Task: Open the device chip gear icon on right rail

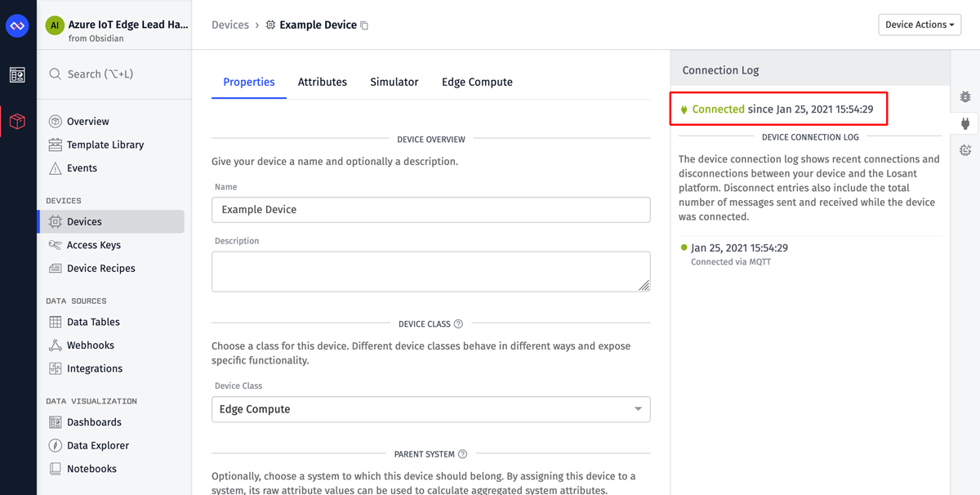Action: [965, 150]
